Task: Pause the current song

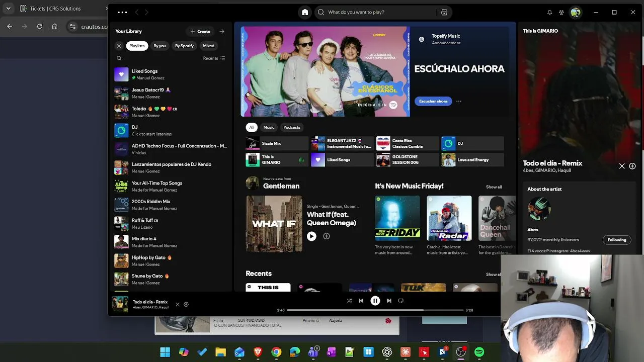Action: [x=375, y=301]
